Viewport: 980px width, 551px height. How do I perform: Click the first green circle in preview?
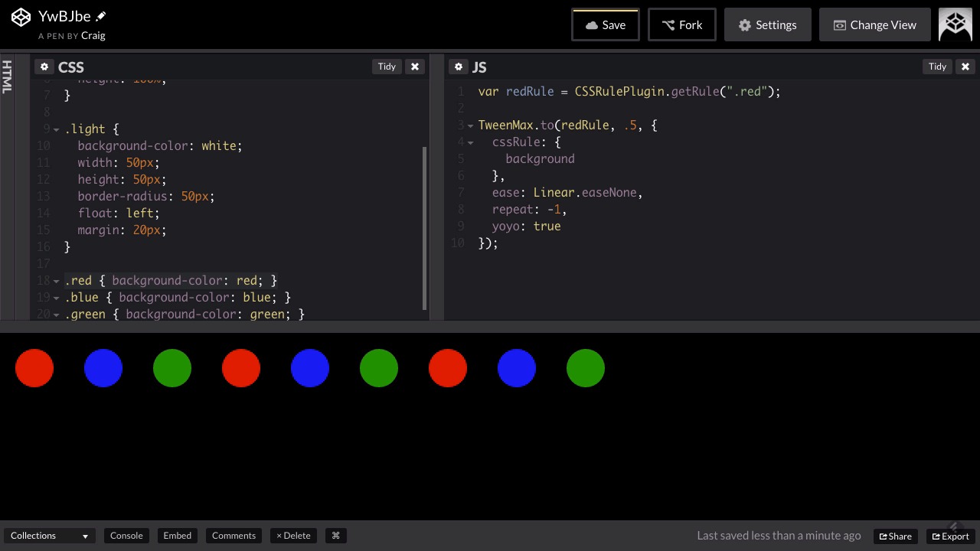click(x=172, y=368)
